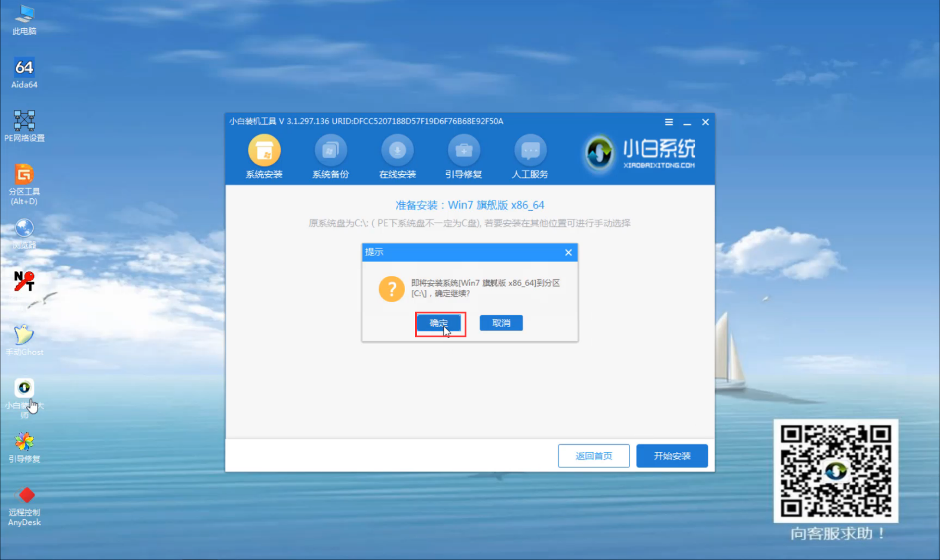The width and height of the screenshot is (940, 560).
Task: Open PE网络设置 desktop shortcut
Action: coord(24,121)
